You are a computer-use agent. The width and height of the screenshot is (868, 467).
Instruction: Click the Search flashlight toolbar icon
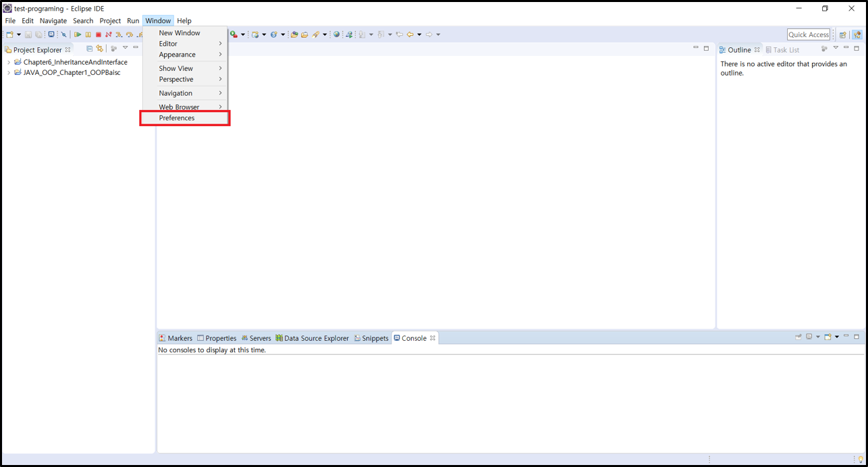(315, 34)
